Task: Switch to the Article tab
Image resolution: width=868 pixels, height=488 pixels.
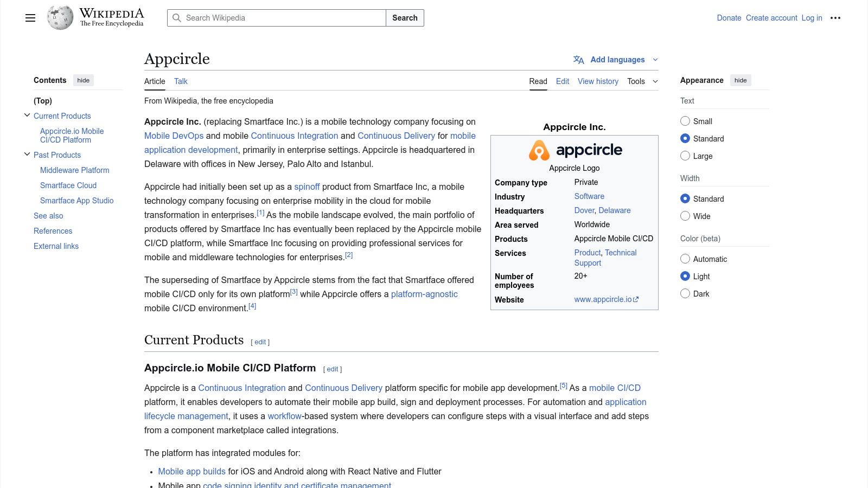Action: pyautogui.click(x=155, y=81)
